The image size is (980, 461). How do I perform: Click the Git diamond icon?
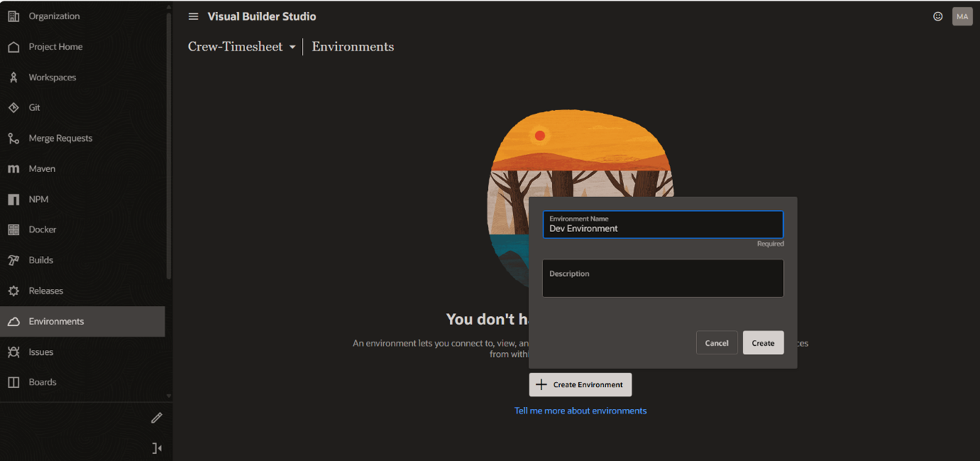coord(14,107)
